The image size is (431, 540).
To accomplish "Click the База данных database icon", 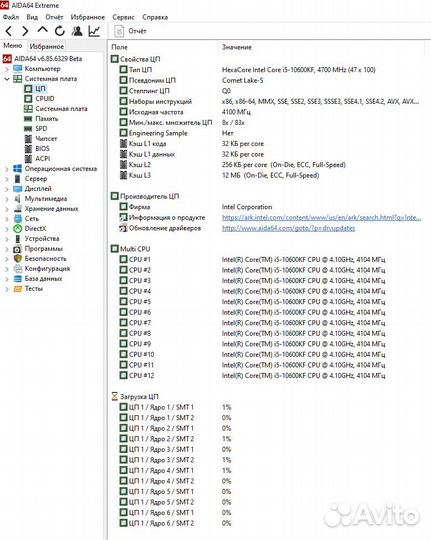I will (x=17, y=279).
